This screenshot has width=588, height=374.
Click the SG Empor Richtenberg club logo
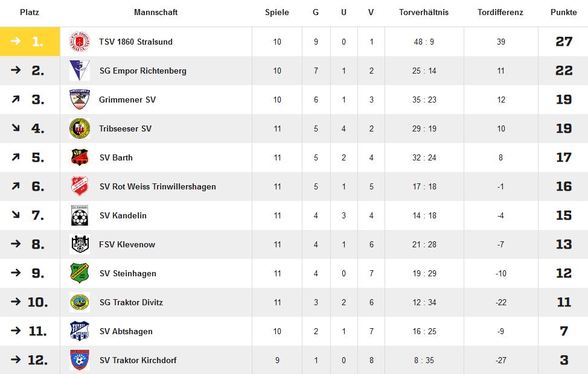[x=80, y=71]
